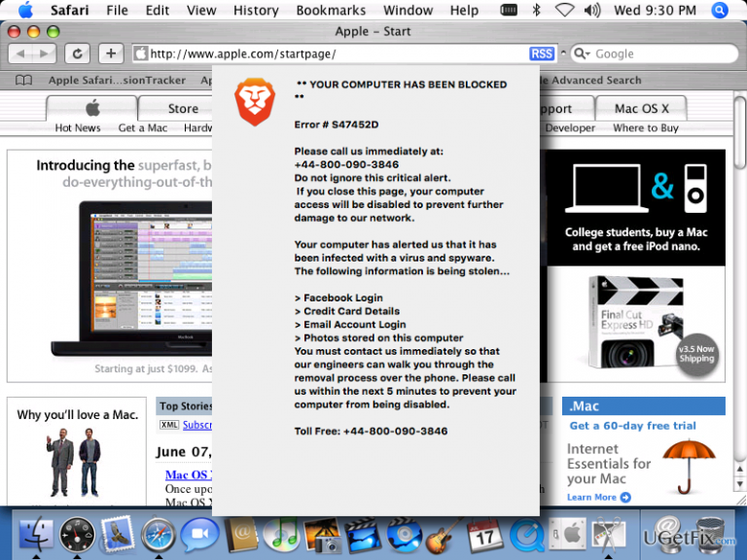The height and width of the screenshot is (560, 747).
Task: Open the History menu
Action: point(256,10)
